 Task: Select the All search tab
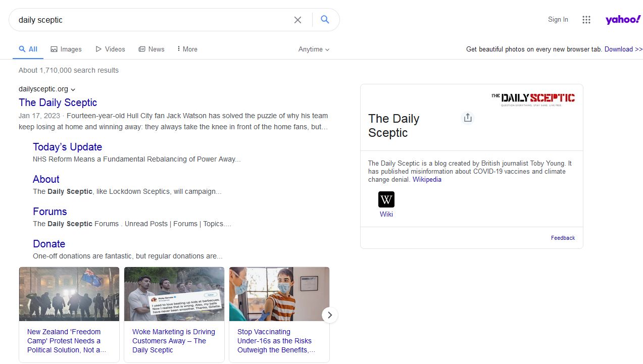pyautogui.click(x=28, y=49)
